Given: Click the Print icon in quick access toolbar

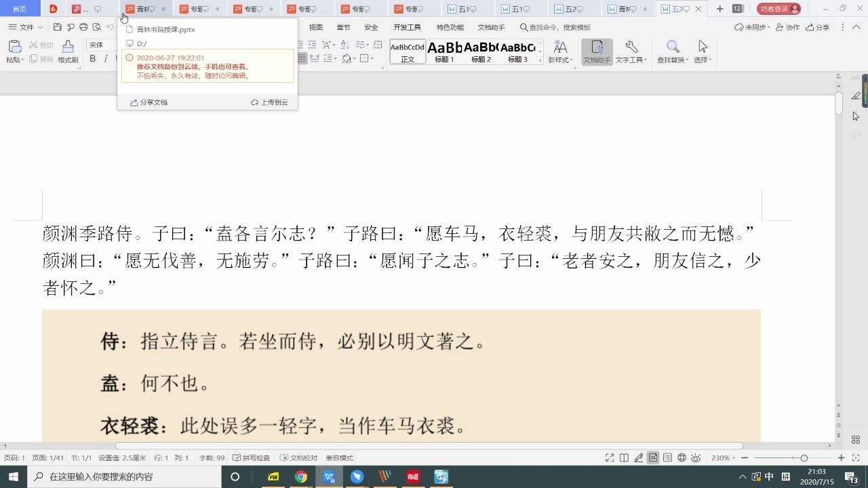Looking at the screenshot, I should (83, 27).
